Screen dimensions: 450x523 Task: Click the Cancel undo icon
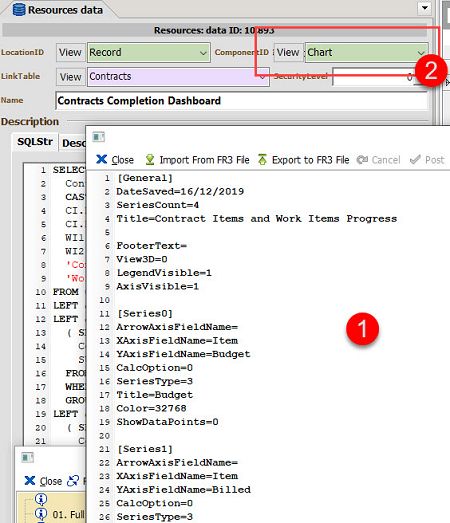(x=362, y=160)
